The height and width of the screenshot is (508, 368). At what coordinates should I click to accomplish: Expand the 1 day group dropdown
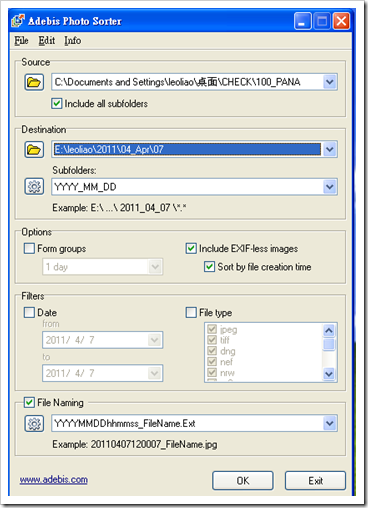[x=155, y=267]
